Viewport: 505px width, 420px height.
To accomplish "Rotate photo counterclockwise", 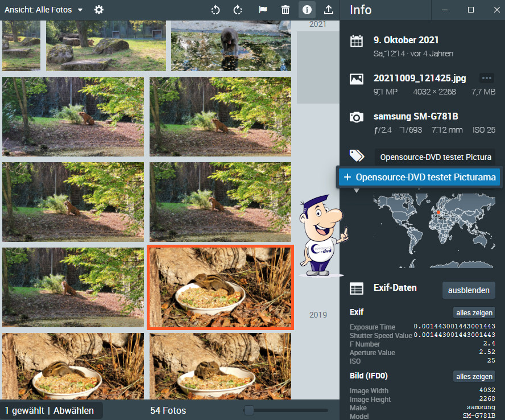I will coord(216,10).
